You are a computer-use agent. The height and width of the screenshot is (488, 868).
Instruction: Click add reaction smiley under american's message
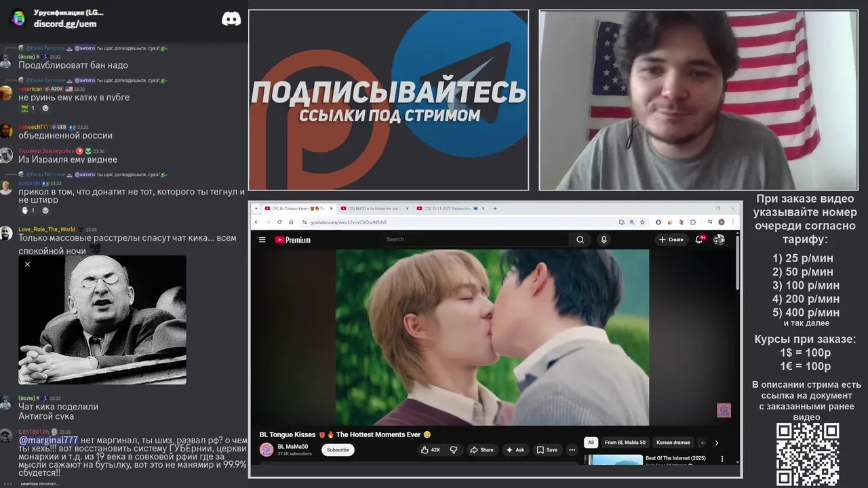[x=45, y=108]
